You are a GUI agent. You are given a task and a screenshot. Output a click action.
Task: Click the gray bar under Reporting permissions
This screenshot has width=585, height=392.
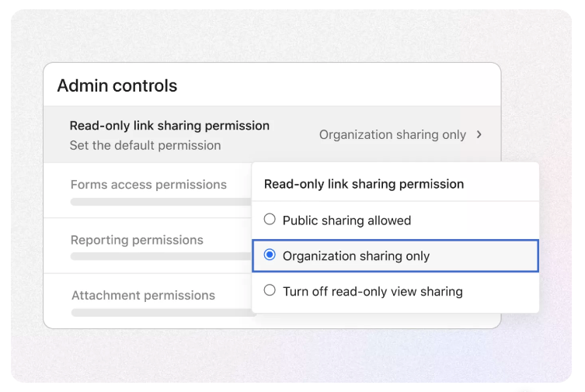pos(159,256)
